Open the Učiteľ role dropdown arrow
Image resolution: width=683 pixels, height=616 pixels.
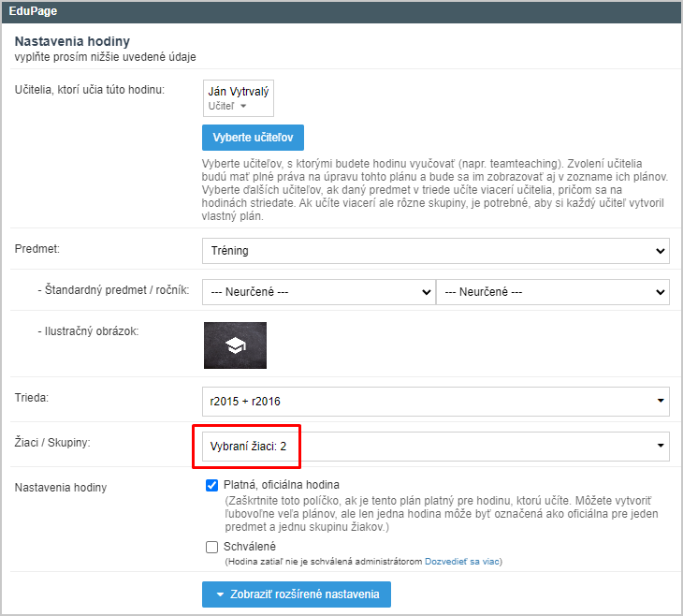(x=243, y=106)
